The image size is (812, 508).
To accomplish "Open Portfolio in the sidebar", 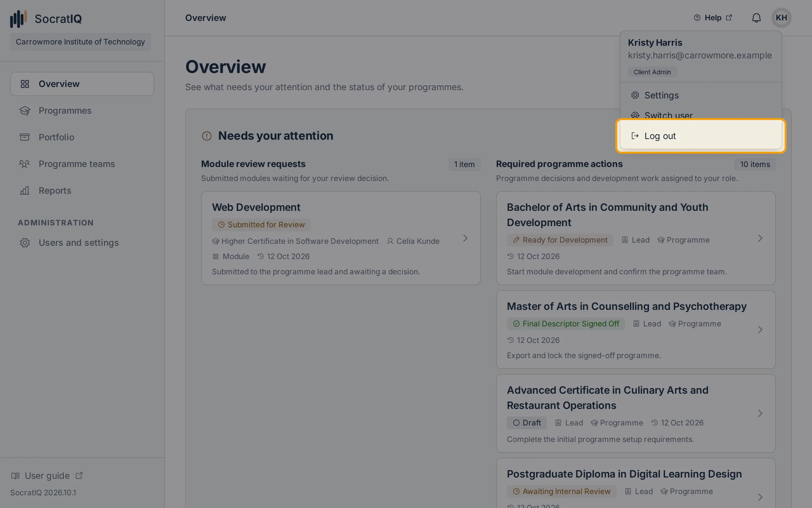I will 82,137.
